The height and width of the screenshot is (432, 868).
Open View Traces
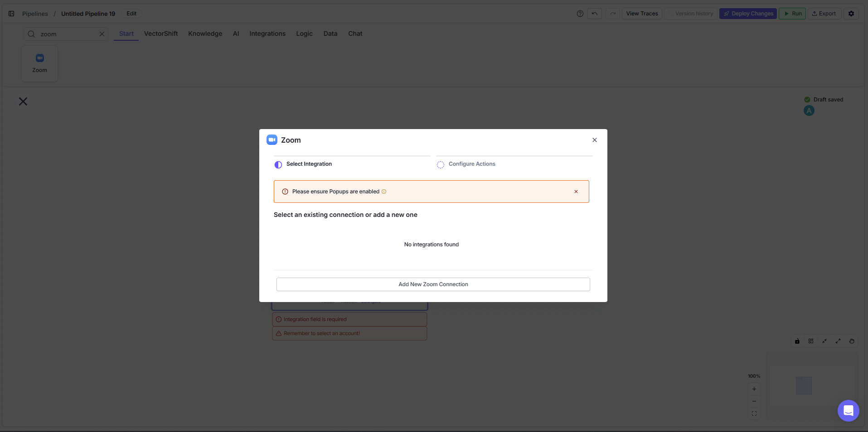point(642,14)
